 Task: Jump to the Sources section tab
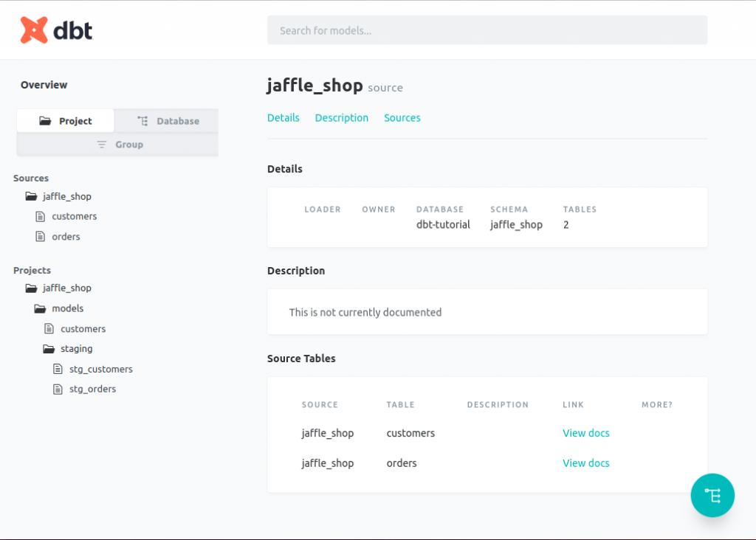coord(402,118)
